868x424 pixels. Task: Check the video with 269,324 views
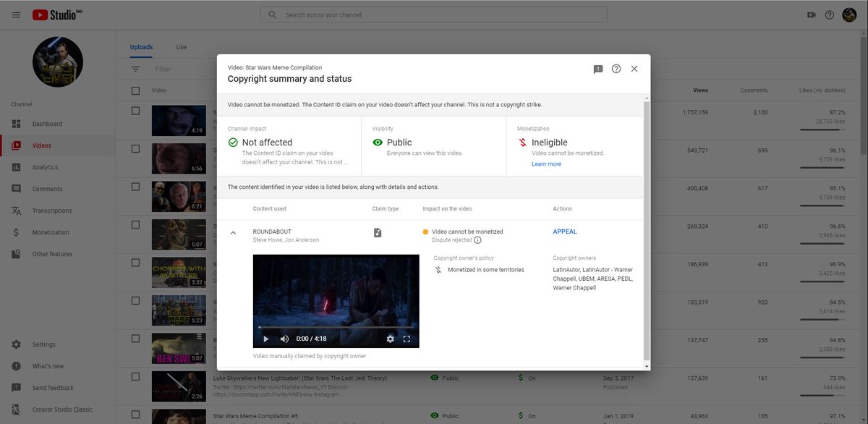pos(135,224)
